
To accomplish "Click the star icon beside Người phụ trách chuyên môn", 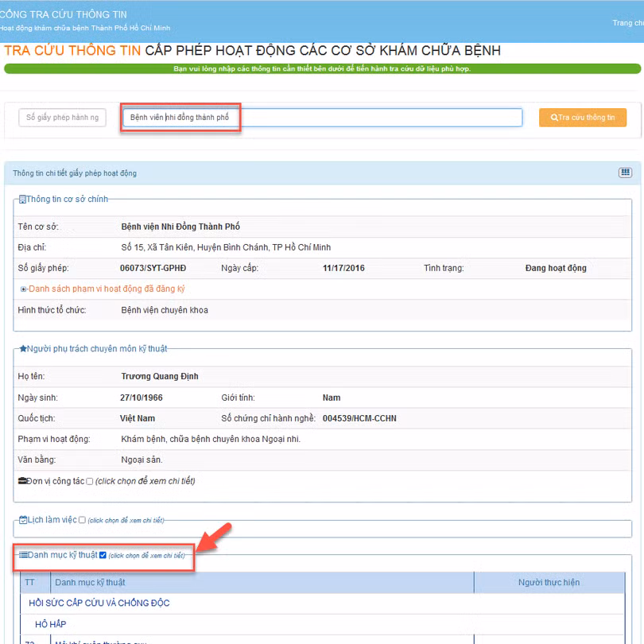I will [x=23, y=348].
